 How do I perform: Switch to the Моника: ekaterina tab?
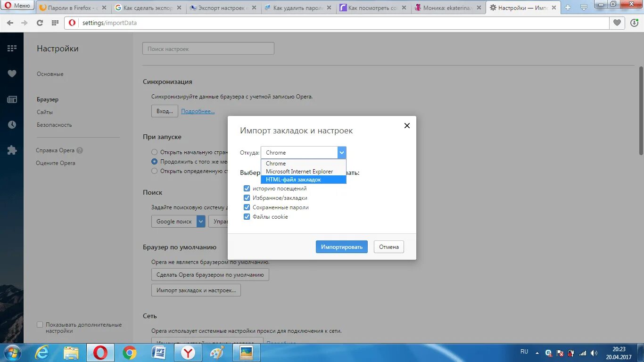tap(448, 8)
